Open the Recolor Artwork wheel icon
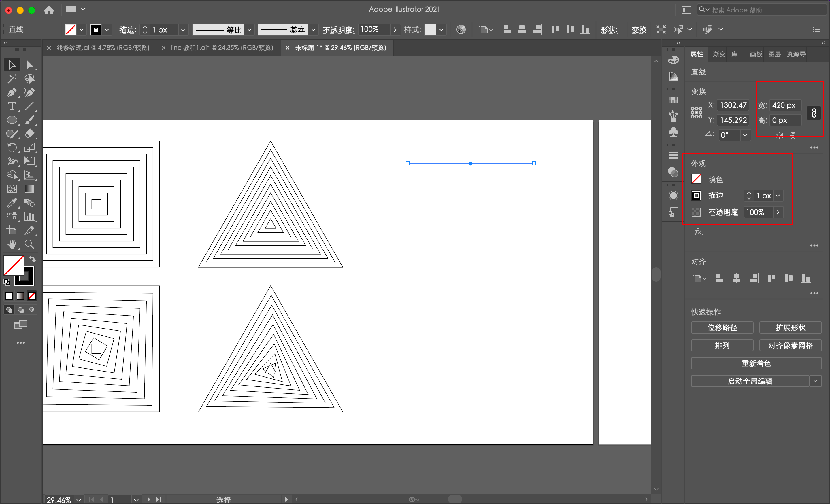The image size is (830, 504). (x=461, y=30)
